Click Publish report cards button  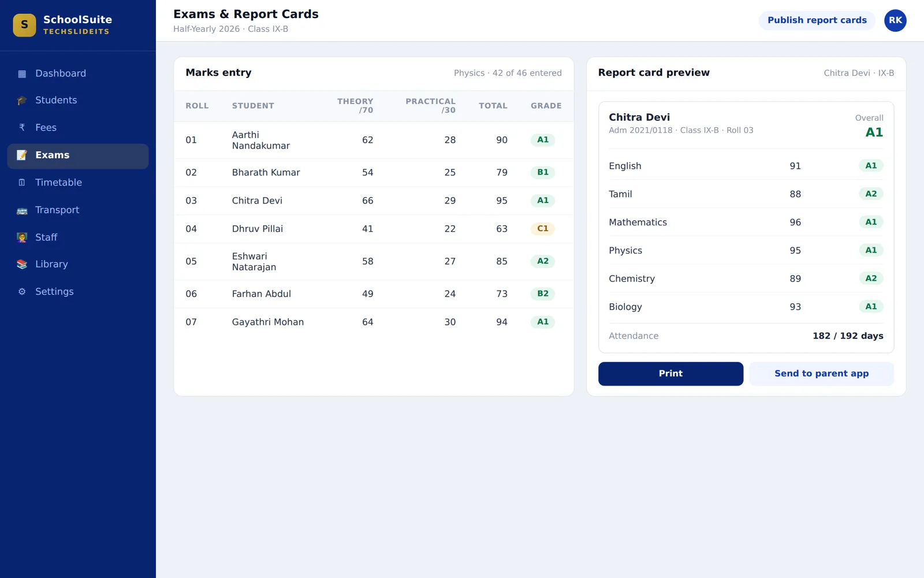(817, 20)
